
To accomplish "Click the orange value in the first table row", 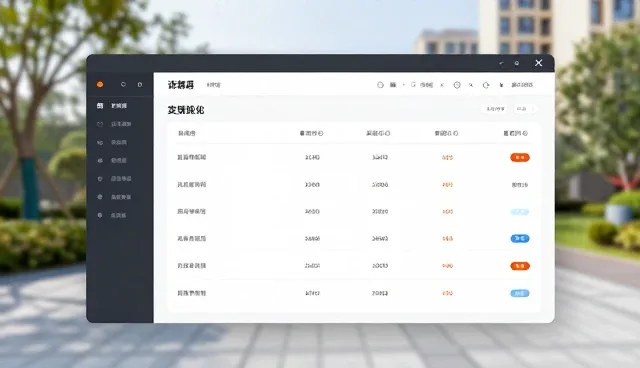I will pyautogui.click(x=447, y=157).
